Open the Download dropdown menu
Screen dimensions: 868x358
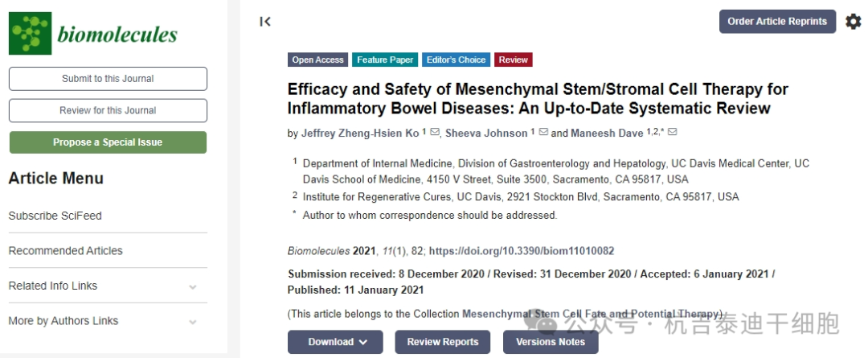335,342
